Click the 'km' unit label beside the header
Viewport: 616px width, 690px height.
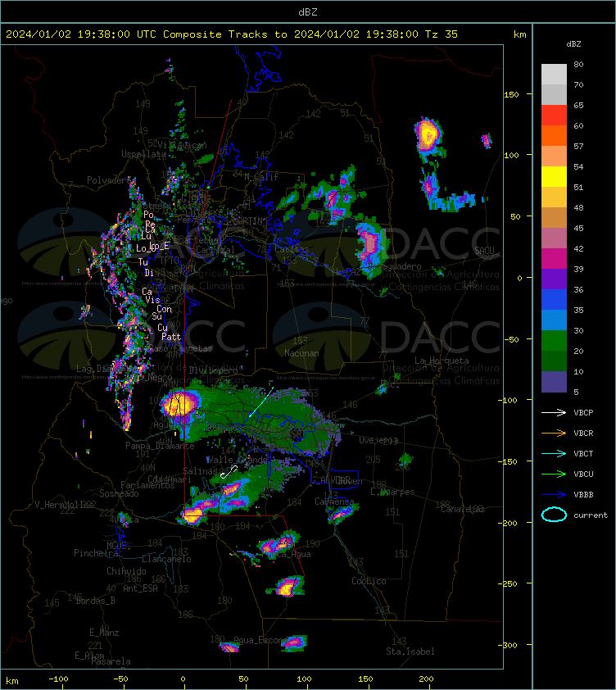point(519,34)
